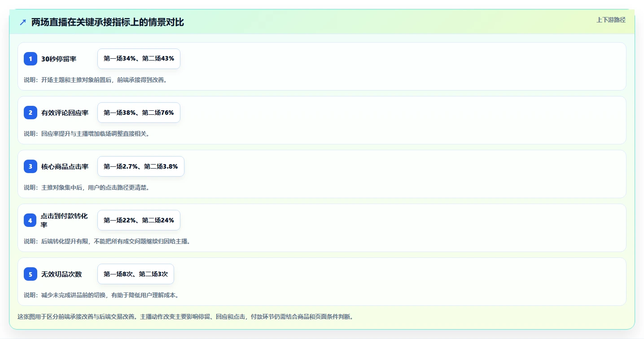The width and height of the screenshot is (644, 339).
Task: Click the footer summary starting 这张图用于区分
Action: pos(185,317)
